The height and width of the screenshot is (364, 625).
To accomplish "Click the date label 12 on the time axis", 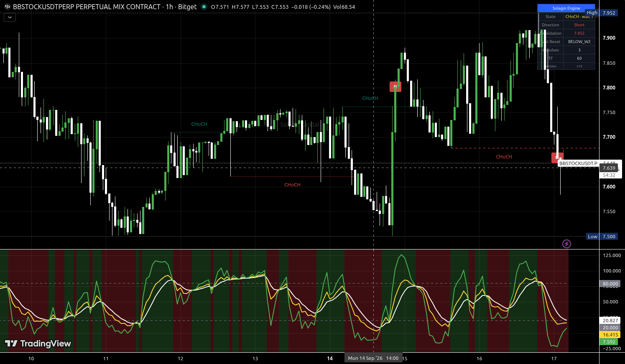I will point(181,359).
